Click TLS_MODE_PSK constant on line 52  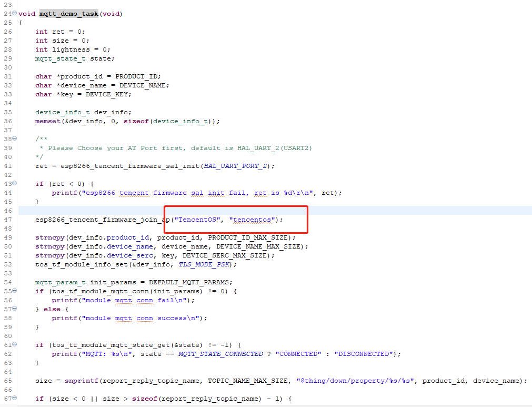point(204,264)
